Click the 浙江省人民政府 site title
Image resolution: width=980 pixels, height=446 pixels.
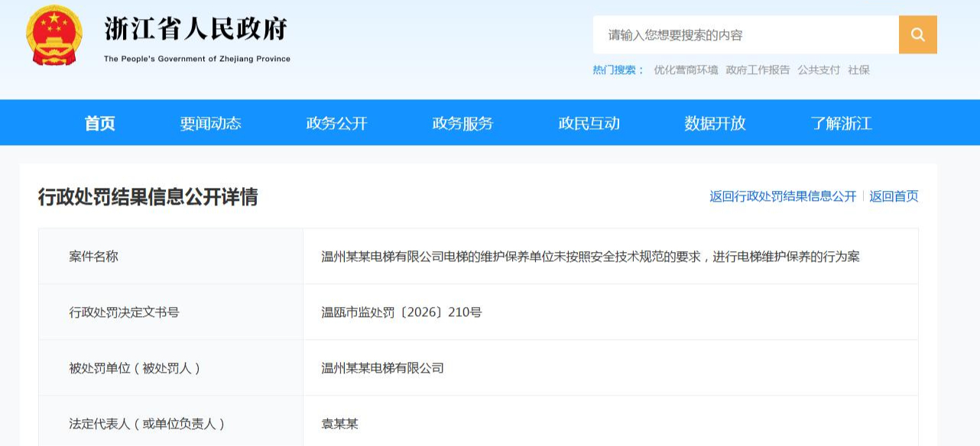tap(196, 29)
